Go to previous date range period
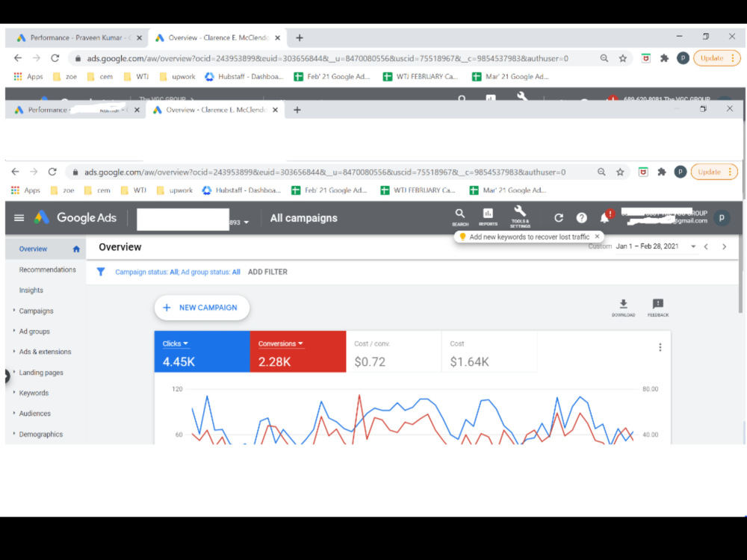 pos(706,246)
